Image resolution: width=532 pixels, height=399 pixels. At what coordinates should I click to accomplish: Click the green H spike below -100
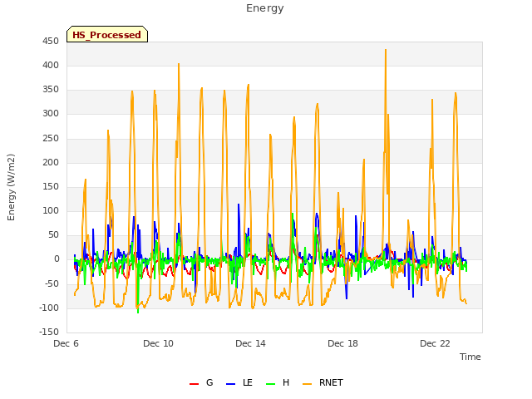coord(138,312)
